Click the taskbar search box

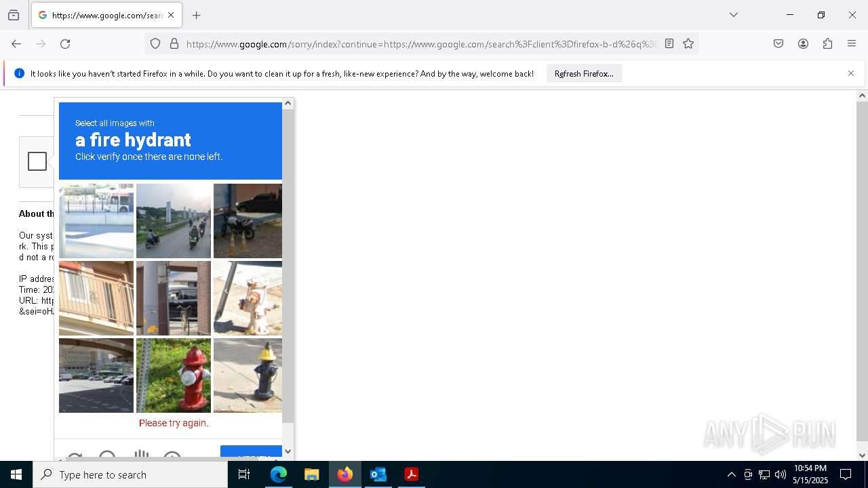tap(130, 474)
